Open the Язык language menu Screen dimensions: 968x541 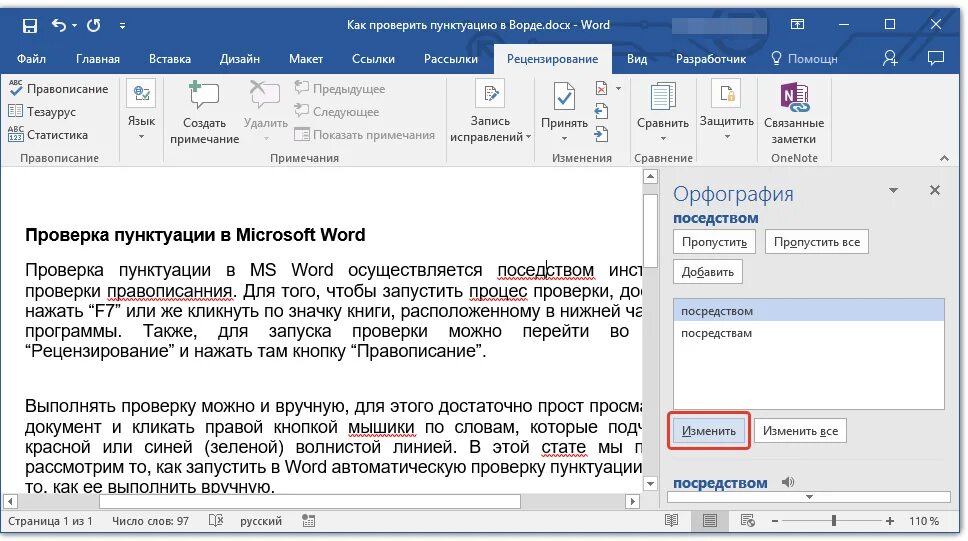[141, 111]
